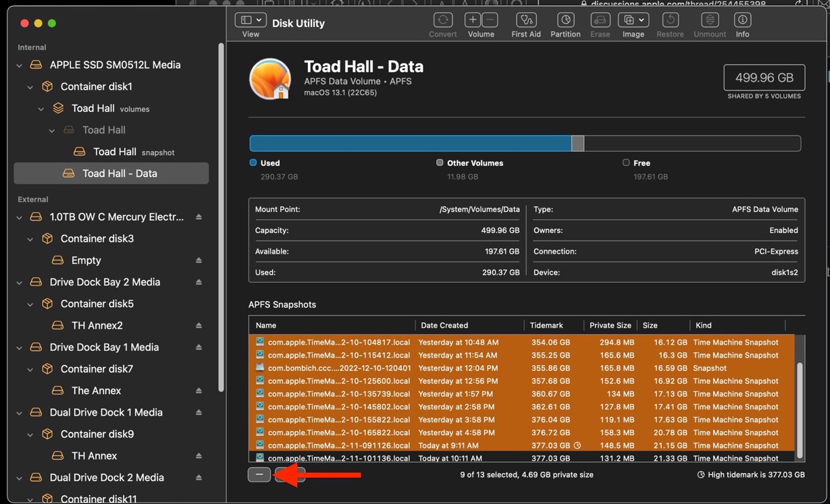Viewport: 830px width, 504px height.
Task: Delete selected snapshots with the minus button
Action: point(259,474)
